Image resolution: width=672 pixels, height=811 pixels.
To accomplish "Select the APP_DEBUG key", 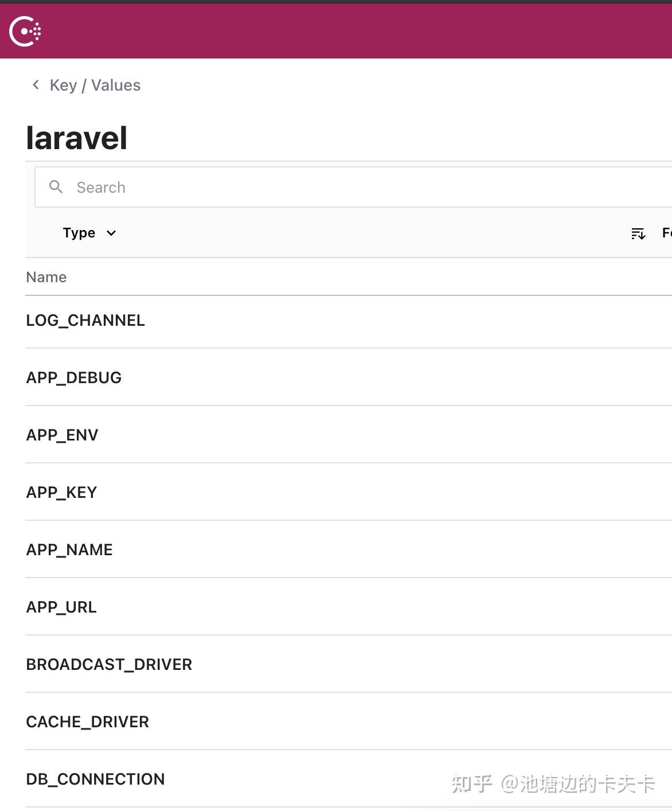I will pyautogui.click(x=74, y=377).
